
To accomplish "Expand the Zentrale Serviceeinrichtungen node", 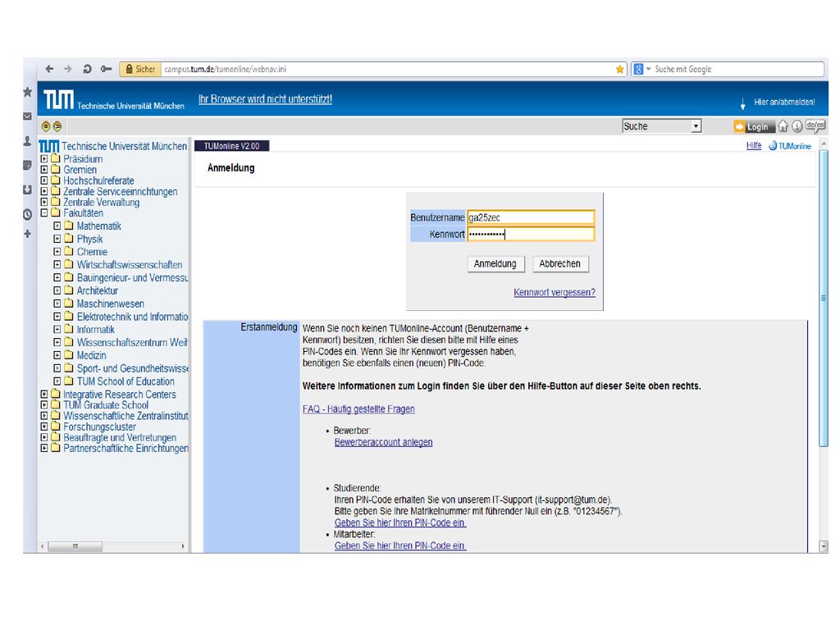I will coord(44,191).
